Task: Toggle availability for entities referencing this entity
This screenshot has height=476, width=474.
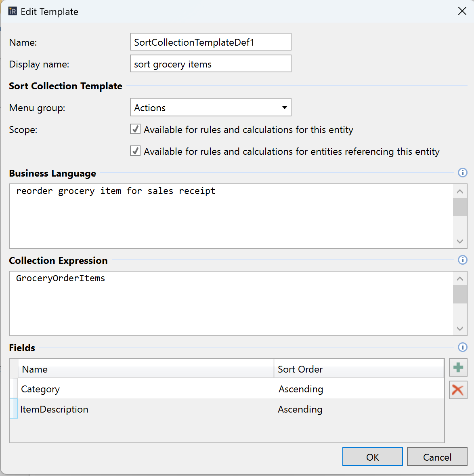Action: coord(136,151)
